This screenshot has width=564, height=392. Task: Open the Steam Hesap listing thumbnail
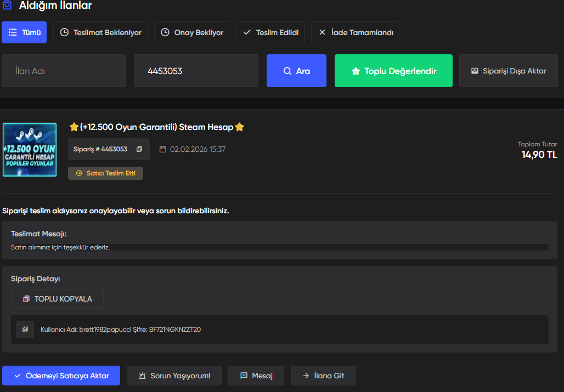[30, 150]
